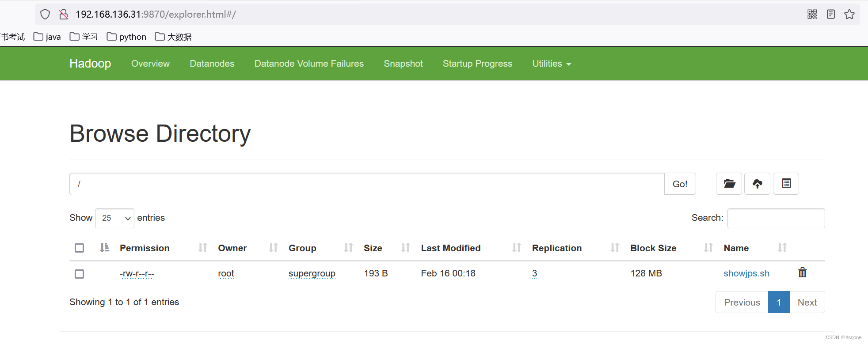Delete showjps.sh using the trash icon
The width and height of the screenshot is (868, 344).
802,273
